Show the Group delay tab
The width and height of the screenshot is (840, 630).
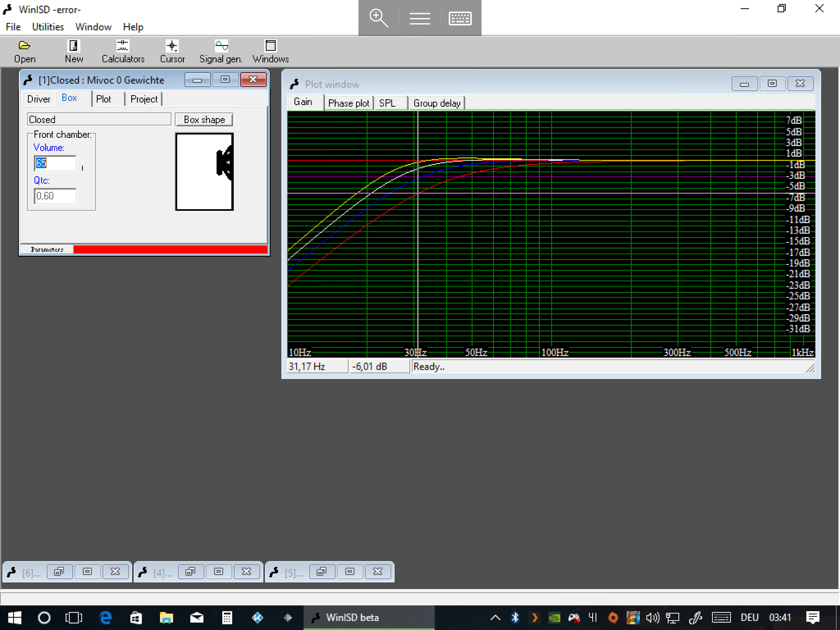coord(437,103)
